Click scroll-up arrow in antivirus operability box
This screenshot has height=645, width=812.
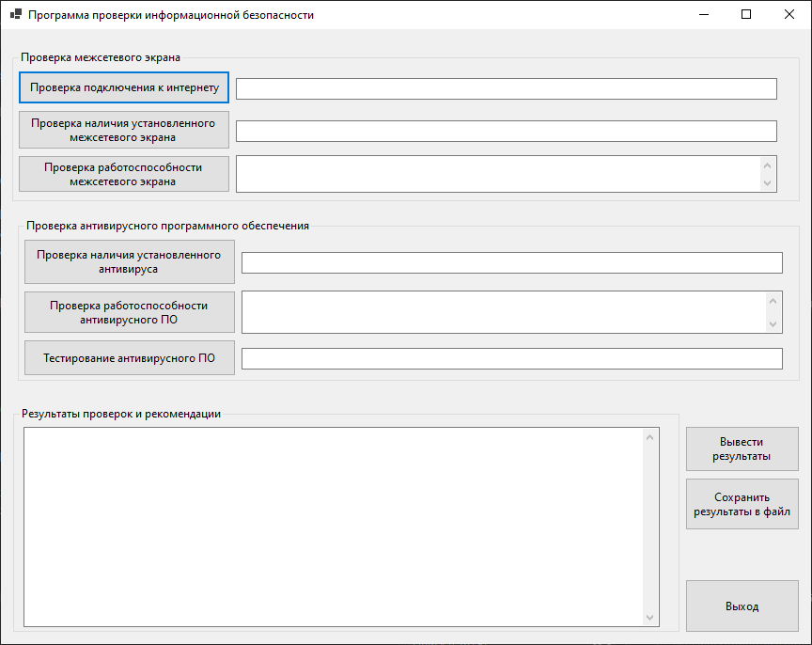(773, 301)
